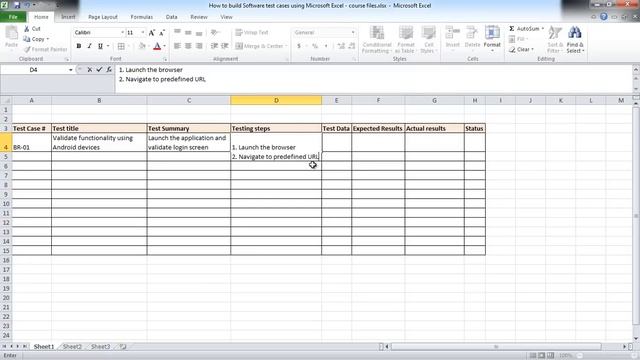Click Top Align icon

click(x=177, y=32)
